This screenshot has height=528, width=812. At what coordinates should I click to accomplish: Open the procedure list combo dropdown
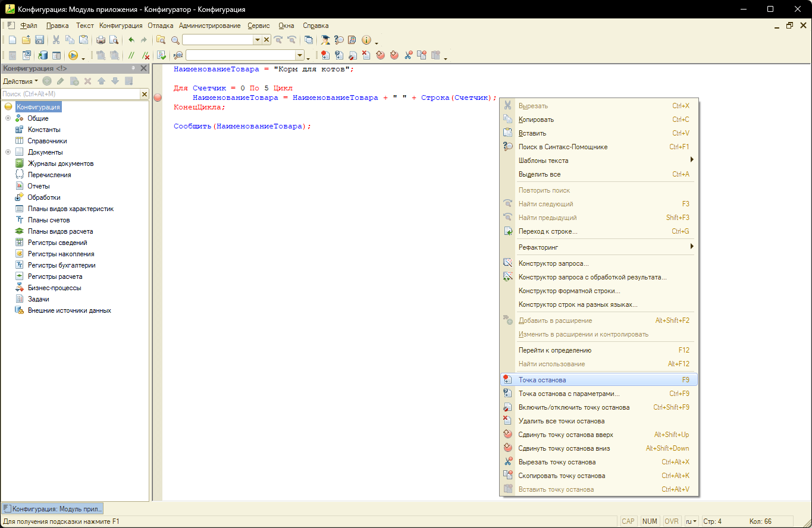pos(300,55)
